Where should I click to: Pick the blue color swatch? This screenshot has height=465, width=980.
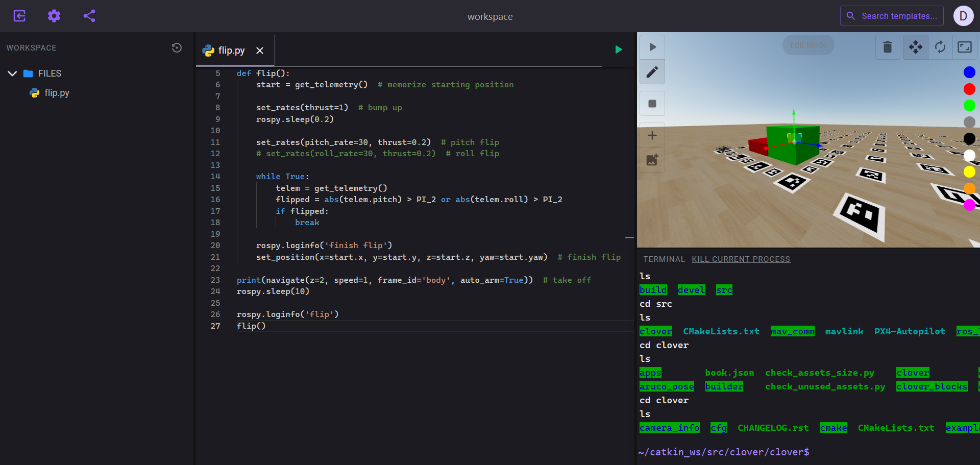(969, 72)
